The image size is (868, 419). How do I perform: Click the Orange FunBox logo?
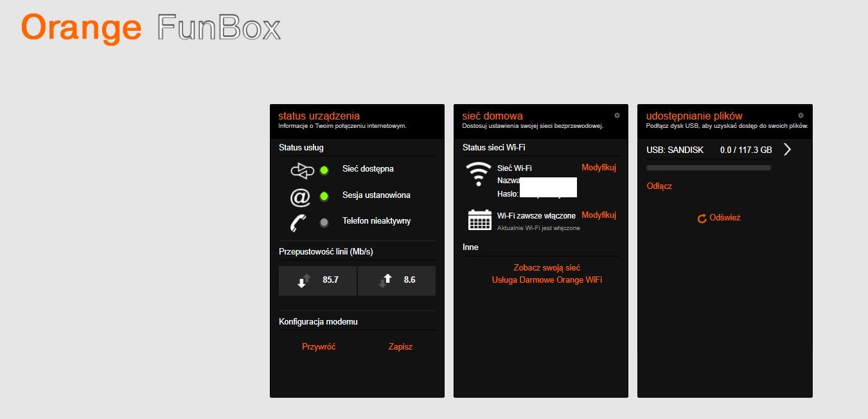(151, 28)
